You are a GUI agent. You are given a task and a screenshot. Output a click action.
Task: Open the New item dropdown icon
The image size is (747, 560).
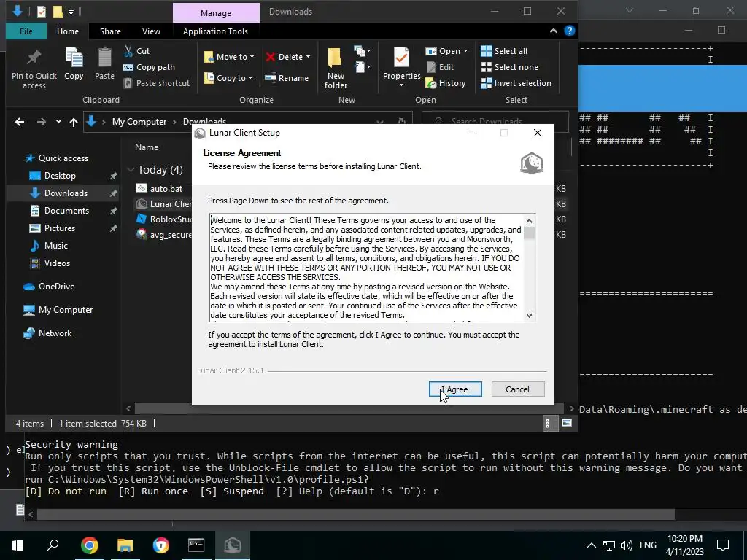pos(362,50)
